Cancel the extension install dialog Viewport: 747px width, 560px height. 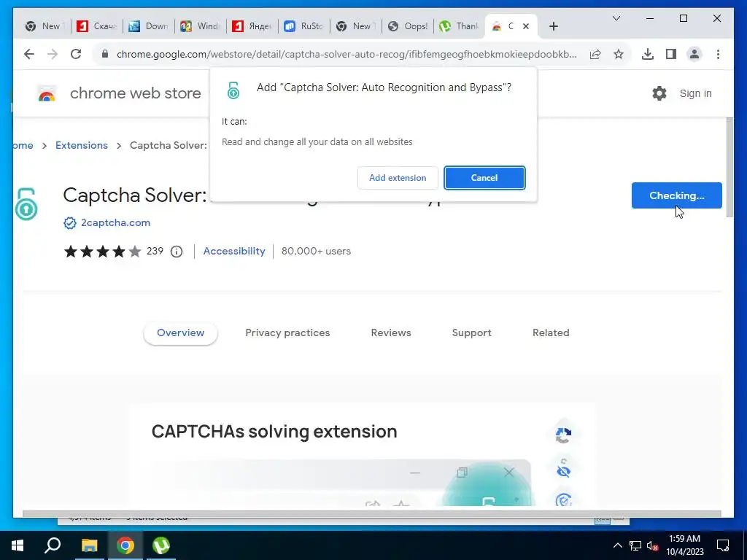[484, 178]
